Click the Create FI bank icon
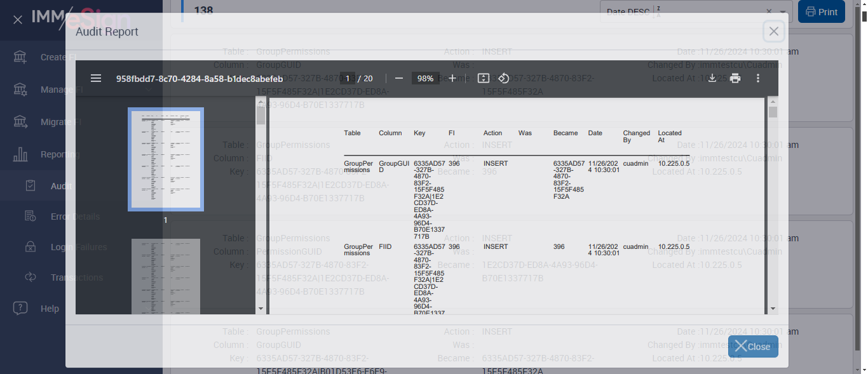This screenshot has height=374, width=868. point(20,57)
